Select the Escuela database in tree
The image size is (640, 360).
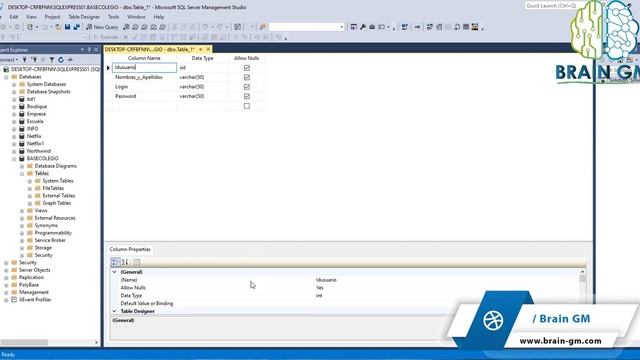(35, 121)
